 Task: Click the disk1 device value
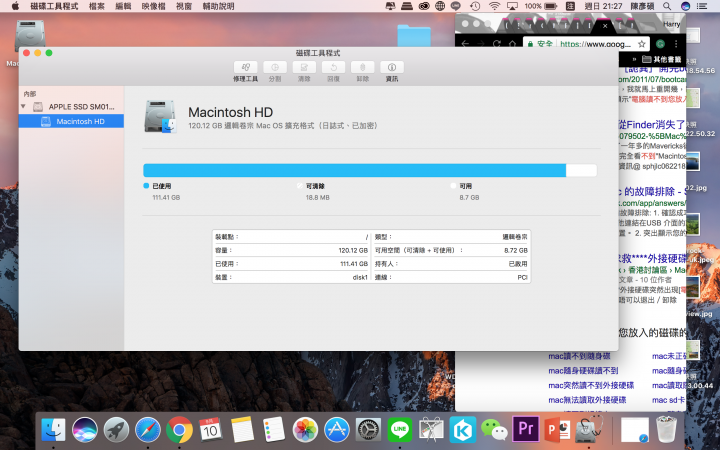[360, 277]
